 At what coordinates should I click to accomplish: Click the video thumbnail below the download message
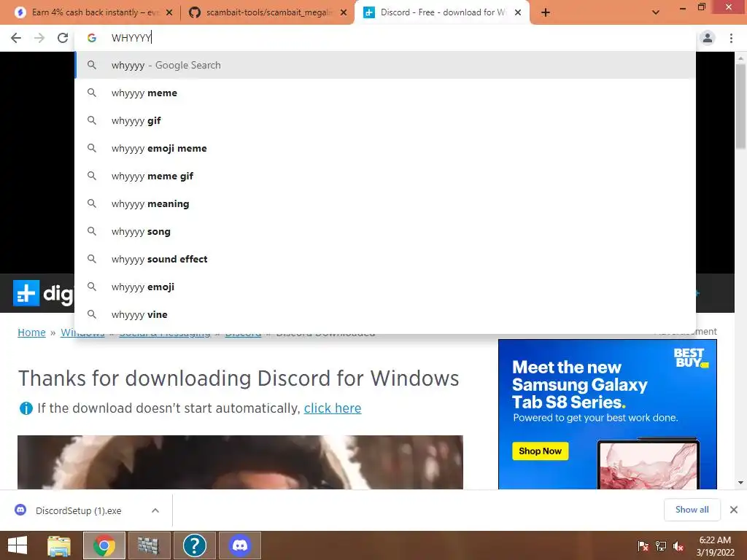tap(240, 462)
